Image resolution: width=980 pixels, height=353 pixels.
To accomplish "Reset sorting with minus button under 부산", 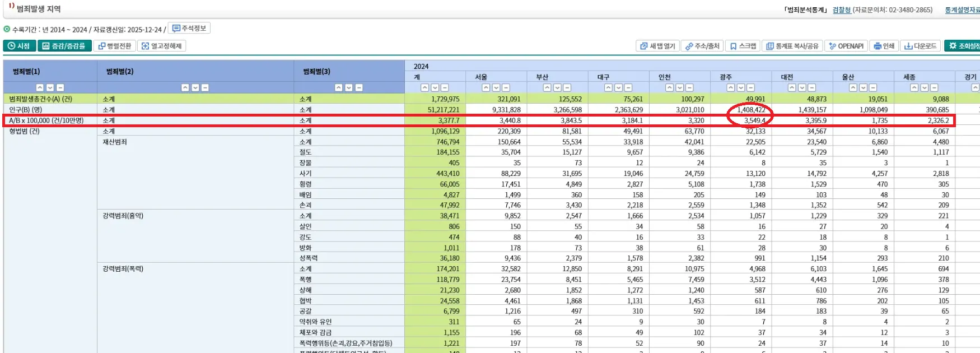I will (x=567, y=88).
